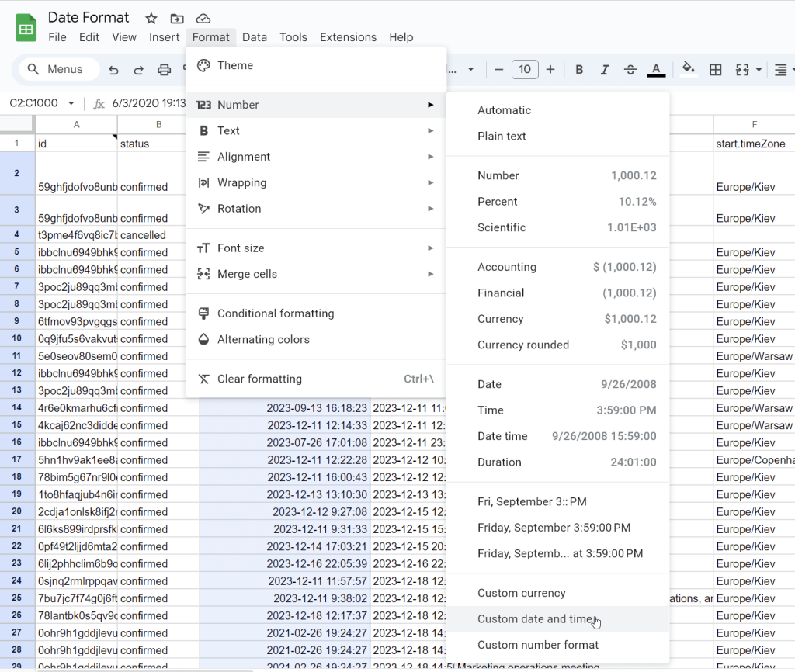Expand the merge cells dropdown arrow

pyautogui.click(x=759, y=69)
